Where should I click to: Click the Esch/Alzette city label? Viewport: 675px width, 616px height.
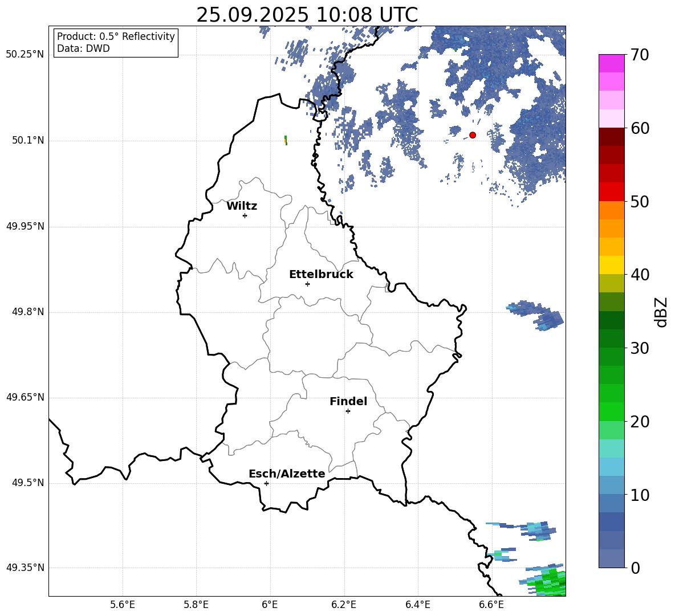tap(287, 474)
